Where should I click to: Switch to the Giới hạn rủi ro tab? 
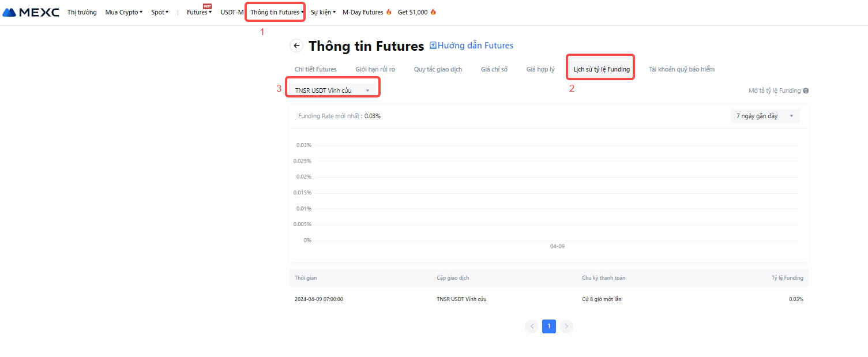tap(375, 69)
